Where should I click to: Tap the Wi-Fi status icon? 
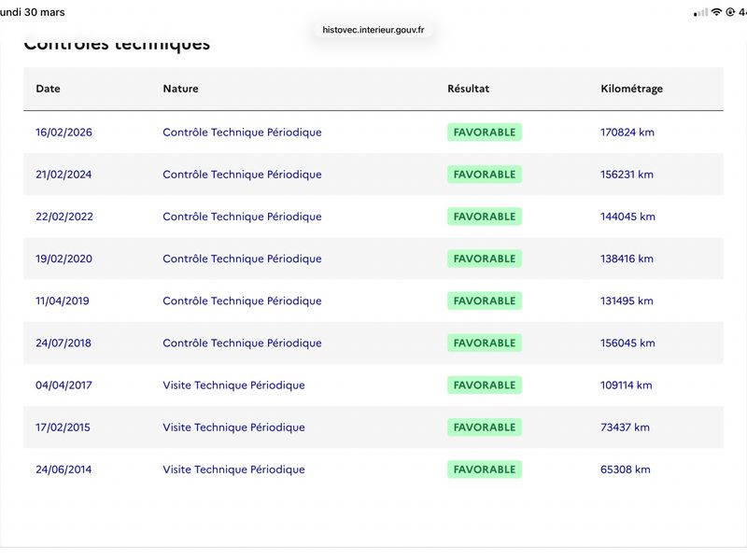(x=716, y=12)
